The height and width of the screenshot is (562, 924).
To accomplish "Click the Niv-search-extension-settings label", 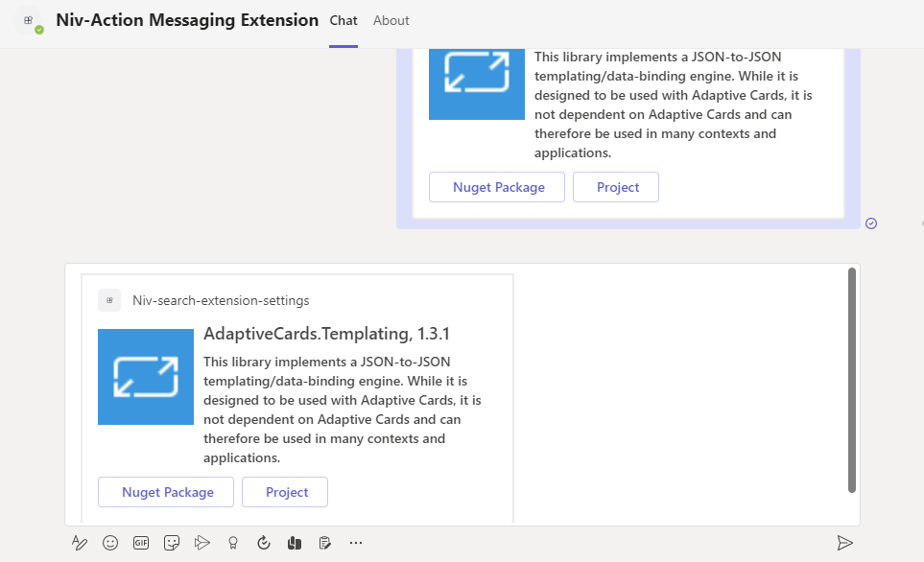I will pyautogui.click(x=221, y=300).
